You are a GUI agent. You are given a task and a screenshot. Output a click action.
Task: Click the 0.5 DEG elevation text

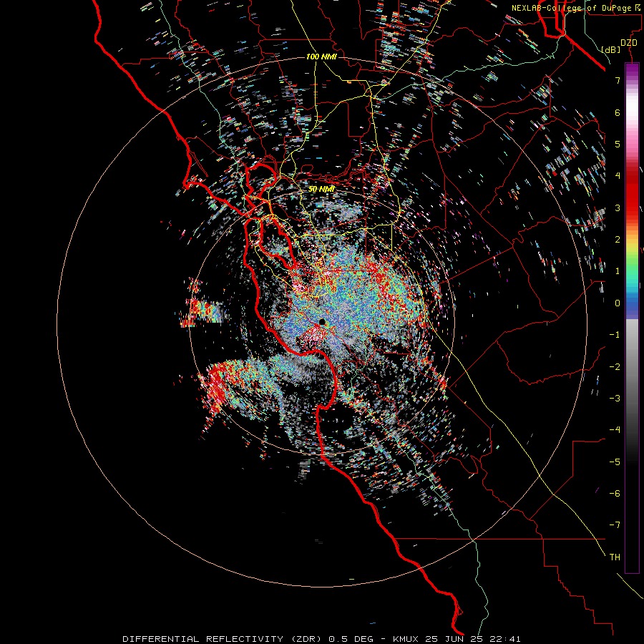click(351, 639)
